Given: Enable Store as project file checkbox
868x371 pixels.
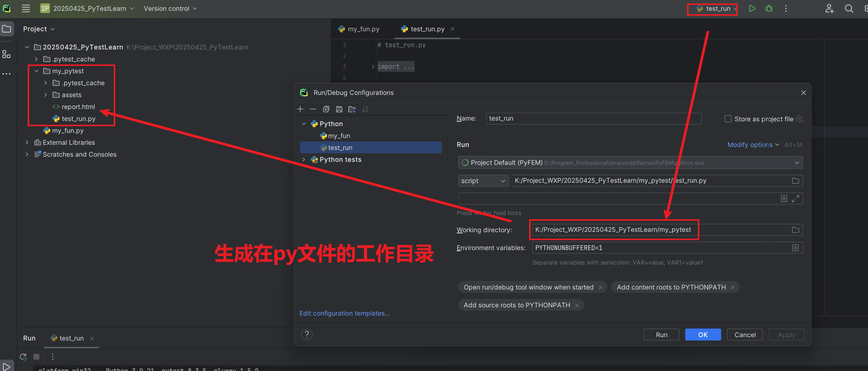Looking at the screenshot, I should click(x=728, y=119).
